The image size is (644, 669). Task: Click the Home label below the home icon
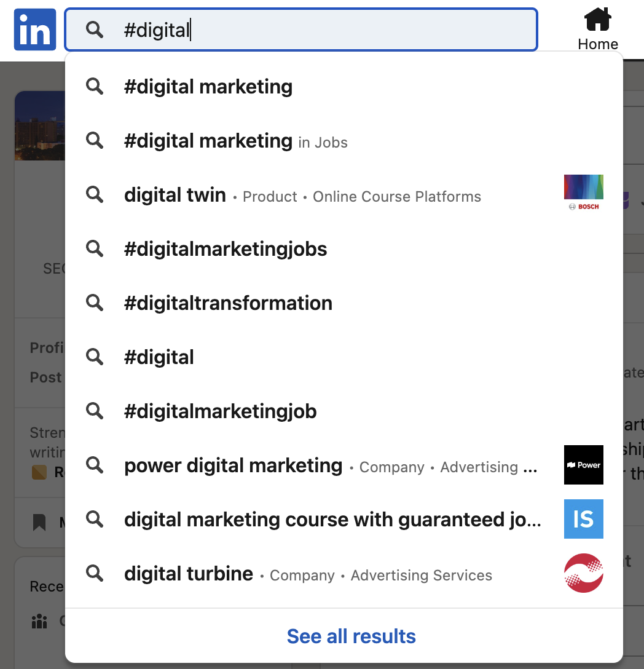coord(597,44)
